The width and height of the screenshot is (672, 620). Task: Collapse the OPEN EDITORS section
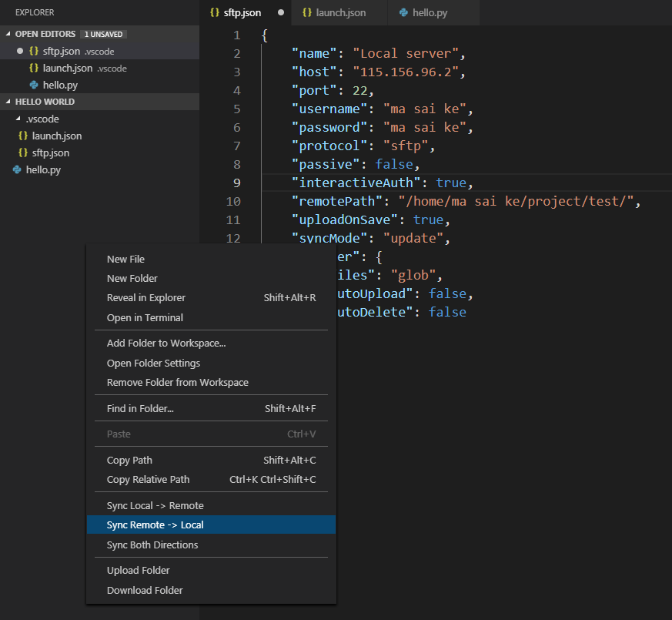tap(8, 34)
